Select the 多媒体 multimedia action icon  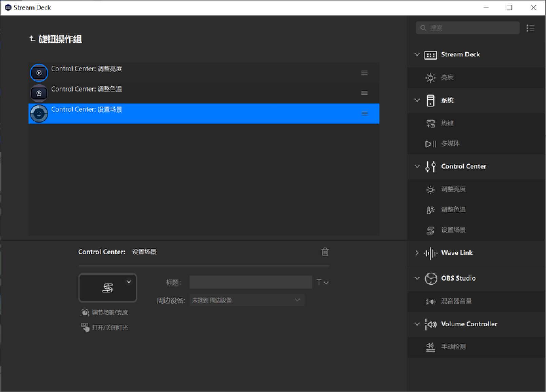tap(430, 143)
